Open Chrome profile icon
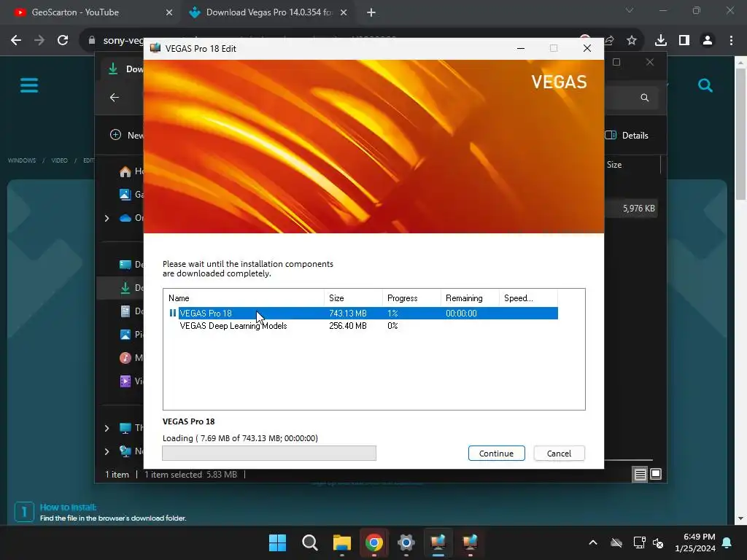The image size is (747, 560). 708,41
